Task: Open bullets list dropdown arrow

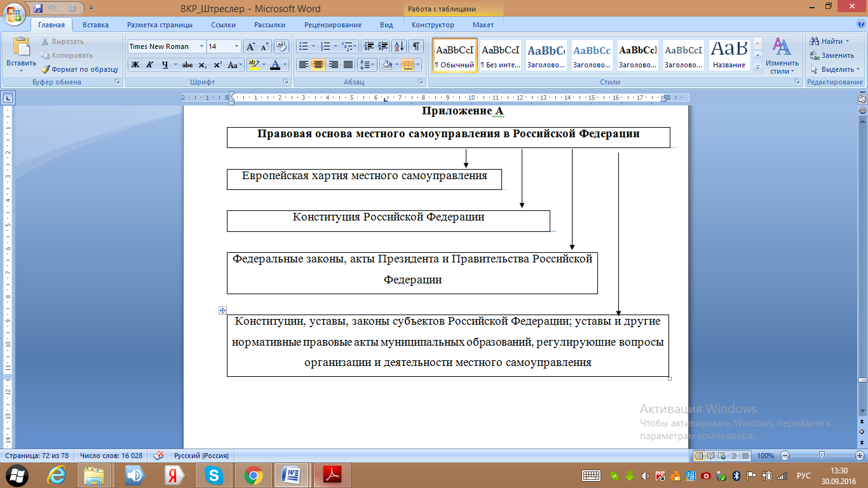Action: coord(313,46)
